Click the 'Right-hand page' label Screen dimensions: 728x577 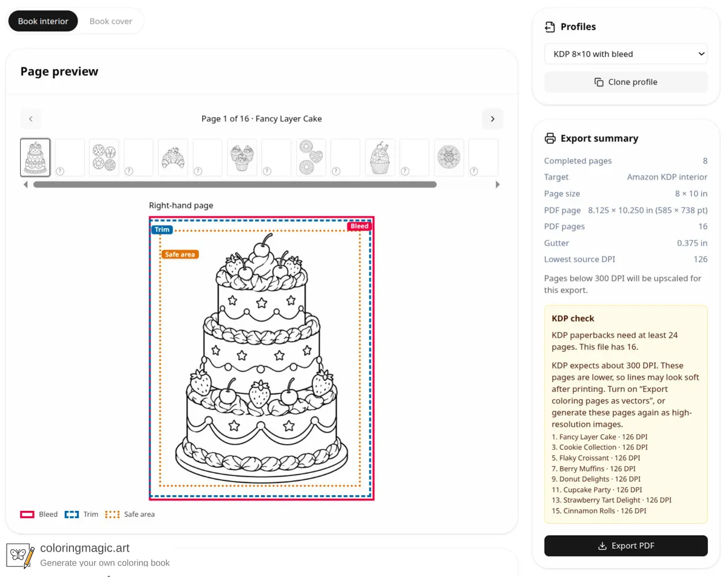(181, 205)
